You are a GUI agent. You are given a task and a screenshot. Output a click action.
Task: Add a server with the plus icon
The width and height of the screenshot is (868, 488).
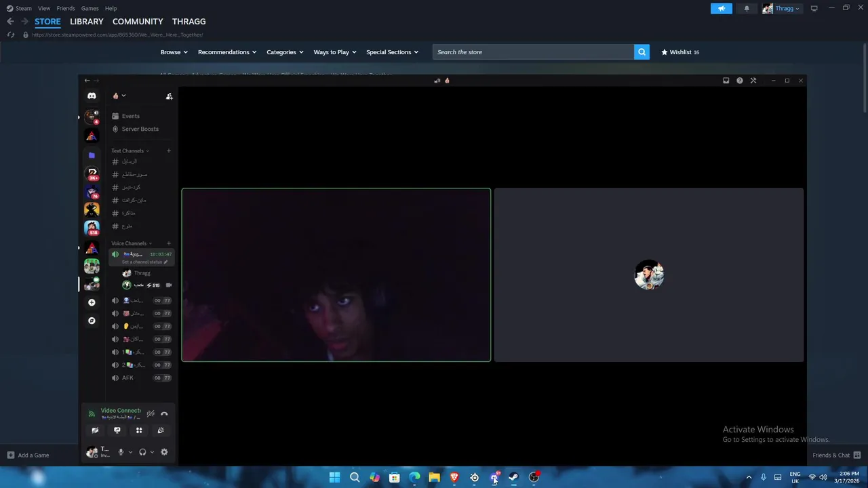[92, 302]
